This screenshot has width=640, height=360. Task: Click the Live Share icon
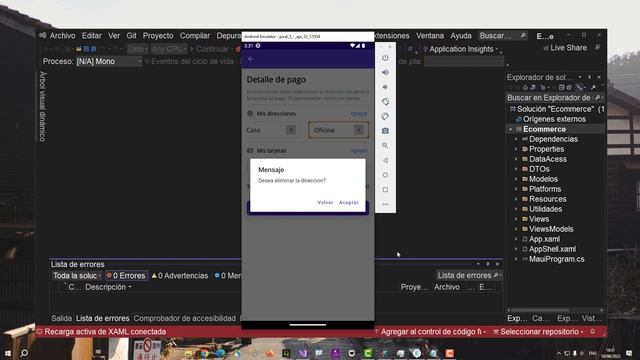click(546, 48)
